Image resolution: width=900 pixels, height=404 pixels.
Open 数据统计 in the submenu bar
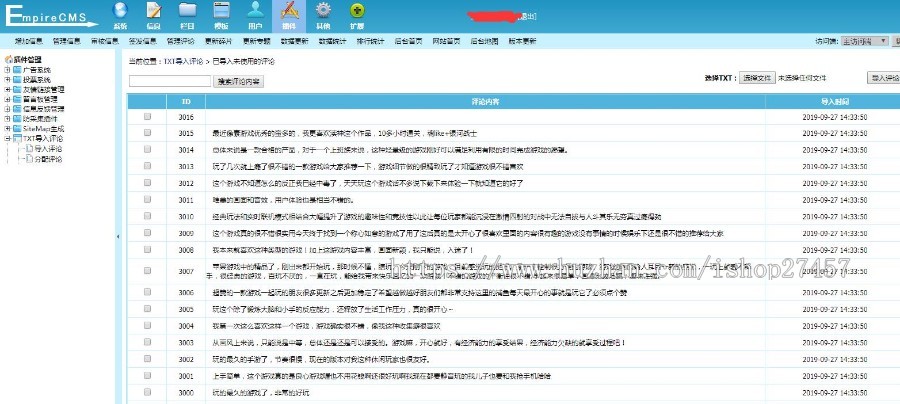tap(332, 41)
